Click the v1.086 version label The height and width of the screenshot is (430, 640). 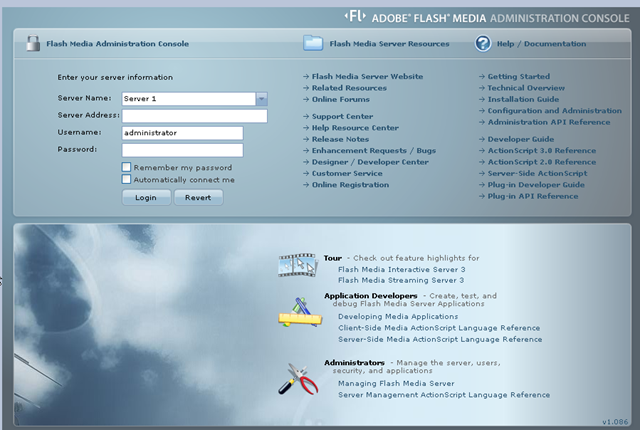[615, 422]
